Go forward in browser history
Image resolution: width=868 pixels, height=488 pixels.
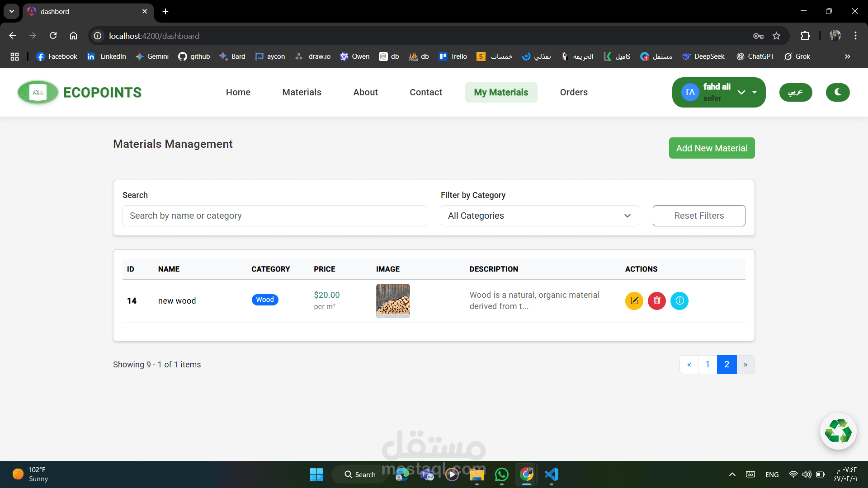(33, 36)
